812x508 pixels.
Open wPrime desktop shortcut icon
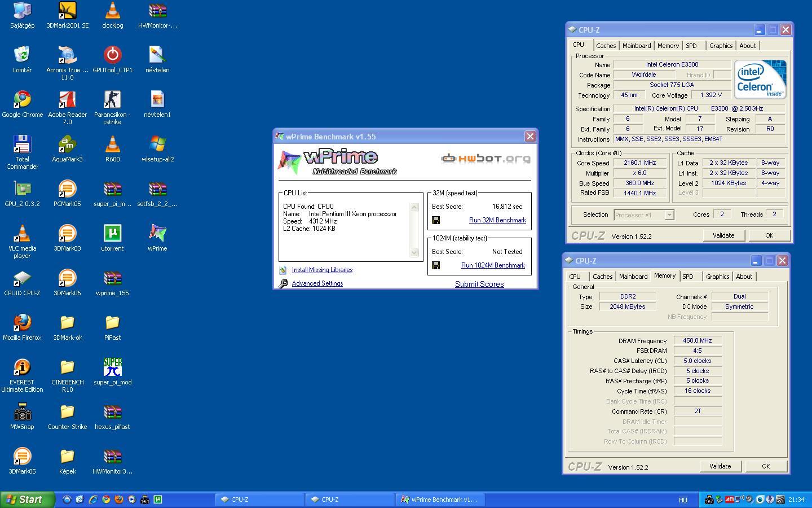157,234
